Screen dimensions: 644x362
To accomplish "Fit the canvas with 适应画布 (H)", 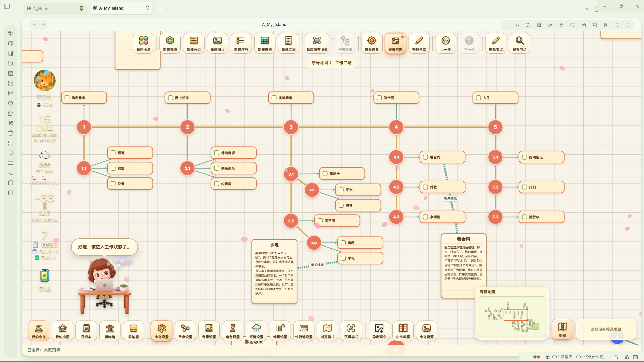I will click(317, 43).
